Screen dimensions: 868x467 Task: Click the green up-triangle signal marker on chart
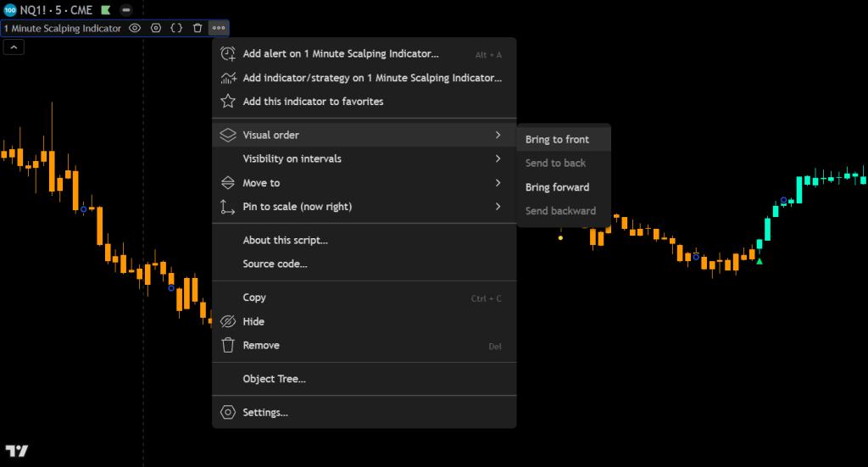[759, 261]
